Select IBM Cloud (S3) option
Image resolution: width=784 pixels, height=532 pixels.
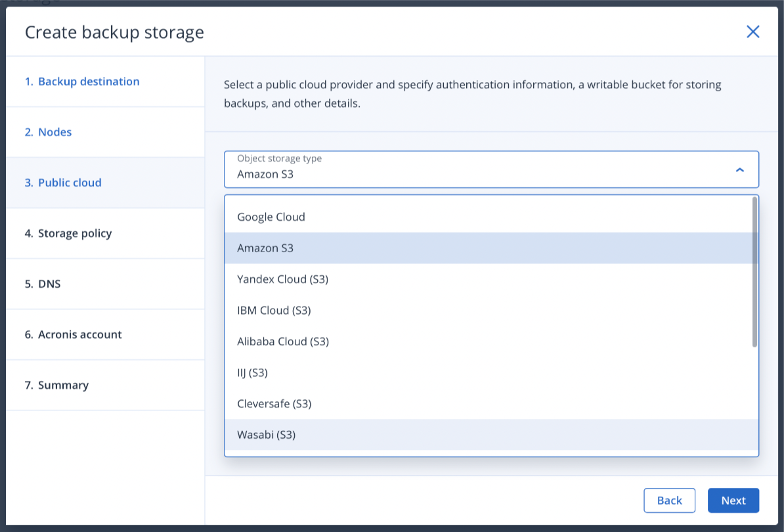tap(274, 311)
